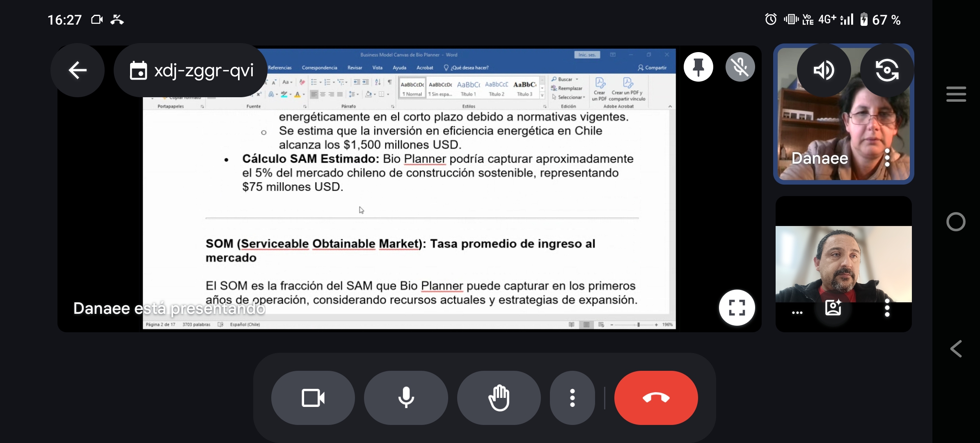This screenshot has width=980, height=443.
Task: Switch to the Revisar ribbon tab
Action: coord(355,68)
